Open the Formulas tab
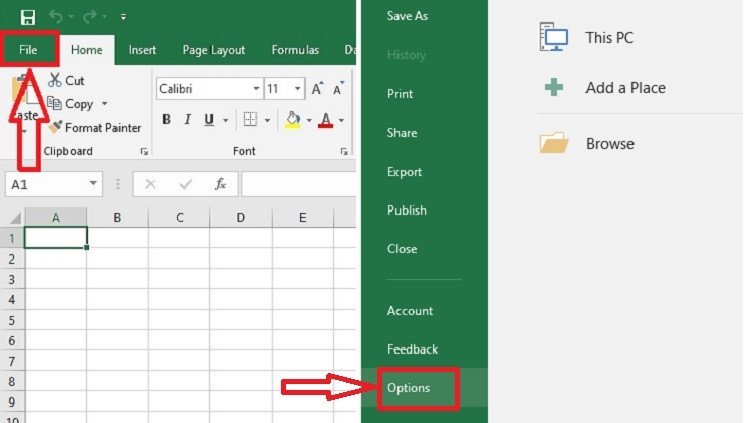This screenshot has width=750, height=423. pos(295,50)
